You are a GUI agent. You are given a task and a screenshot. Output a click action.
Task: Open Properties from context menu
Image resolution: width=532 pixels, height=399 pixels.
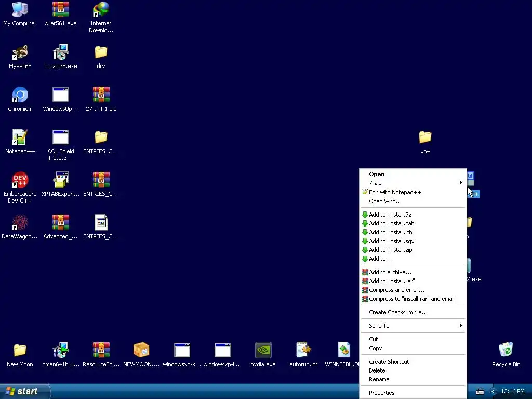click(413, 393)
